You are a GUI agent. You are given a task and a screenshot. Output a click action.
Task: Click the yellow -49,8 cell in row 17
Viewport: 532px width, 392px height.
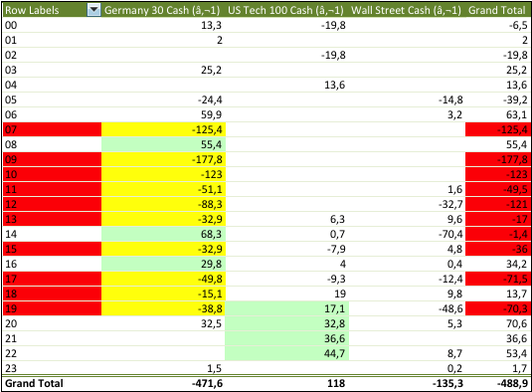[163, 279]
